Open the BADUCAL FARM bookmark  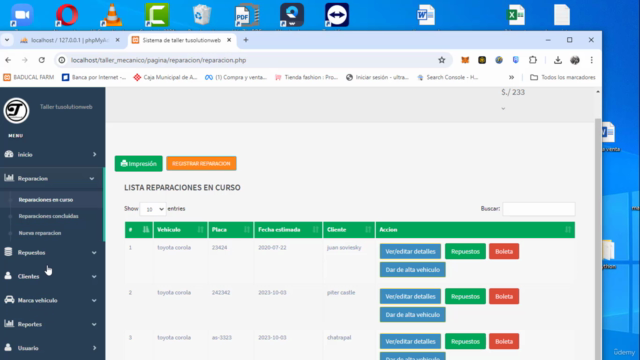29,77
